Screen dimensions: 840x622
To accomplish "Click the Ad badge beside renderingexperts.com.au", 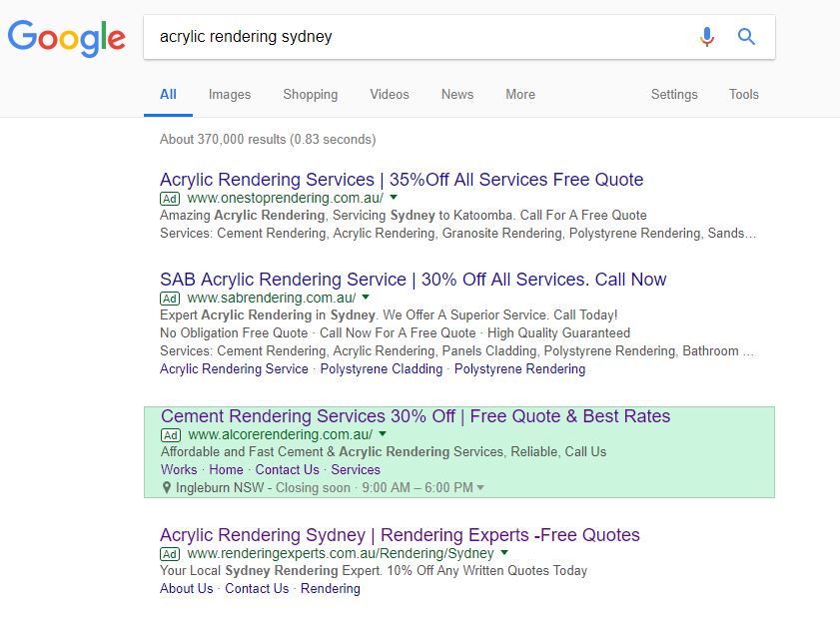I will [x=170, y=554].
